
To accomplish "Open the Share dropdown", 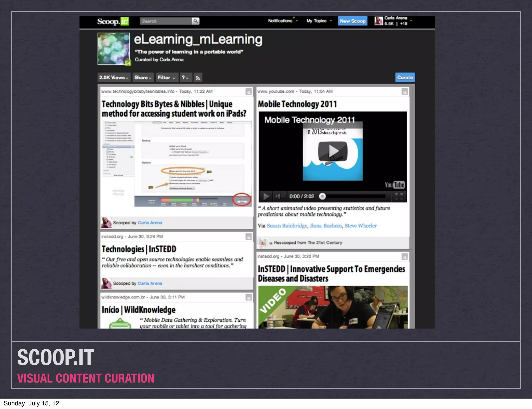I will click(143, 78).
